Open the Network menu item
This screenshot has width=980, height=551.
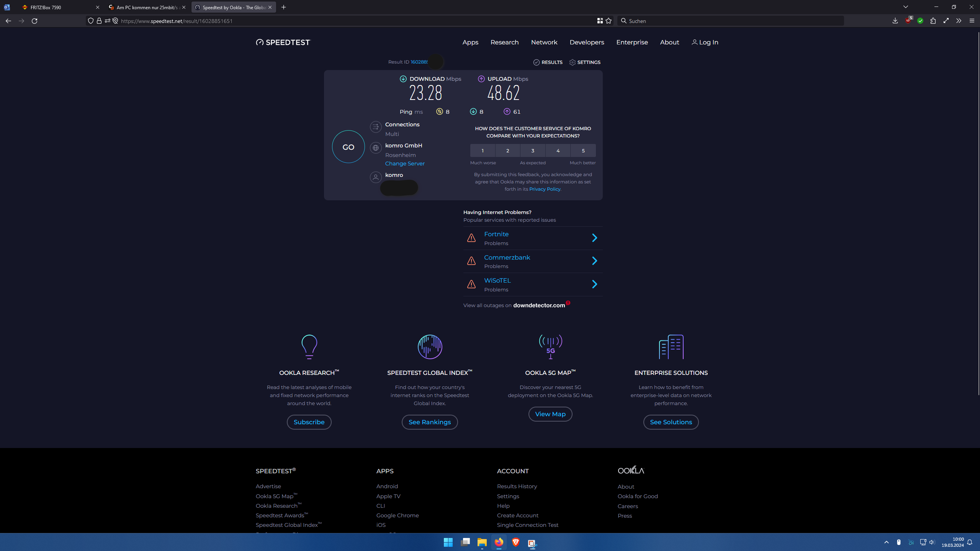[x=544, y=42]
